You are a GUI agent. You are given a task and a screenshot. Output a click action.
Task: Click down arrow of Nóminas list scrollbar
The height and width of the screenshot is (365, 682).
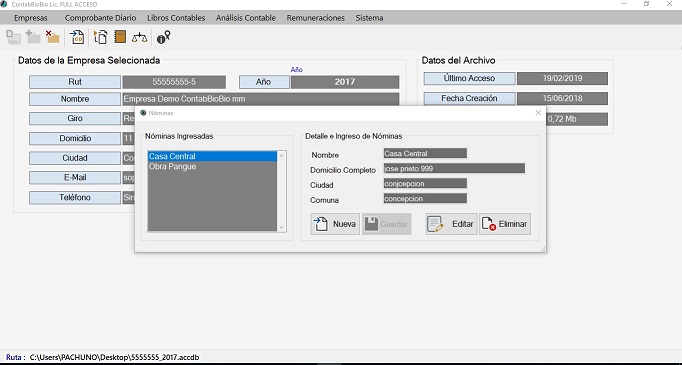281,227
